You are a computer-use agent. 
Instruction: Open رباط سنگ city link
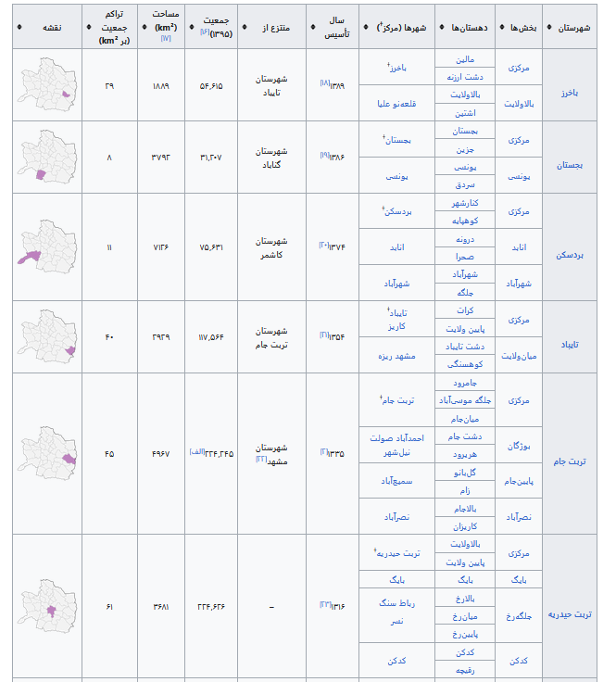396,602
